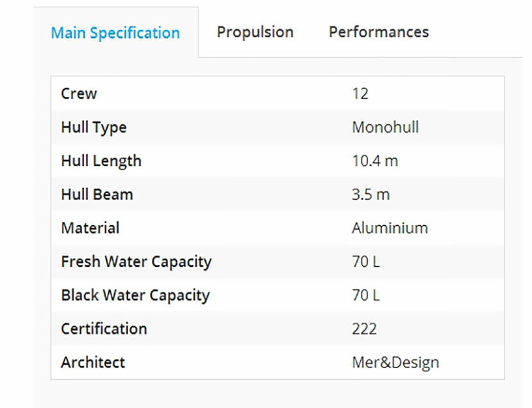Click the Crew value 12
Image resolution: width=532 pixels, height=408 pixels.
[360, 94]
